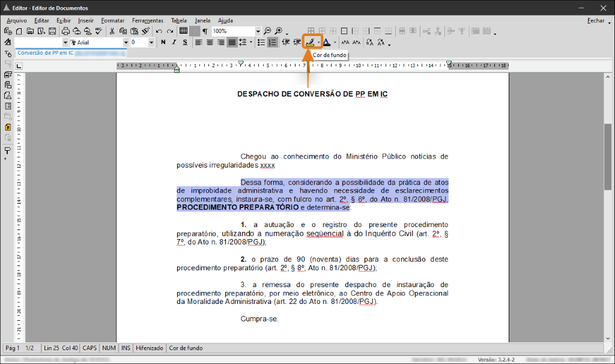615x364 pixels.
Task: Align text right
Action: (221, 43)
